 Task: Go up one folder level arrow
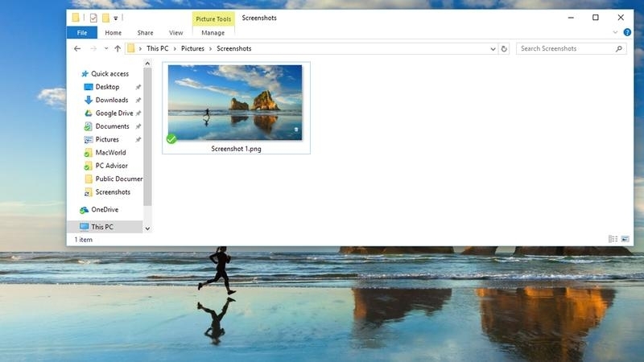click(118, 48)
